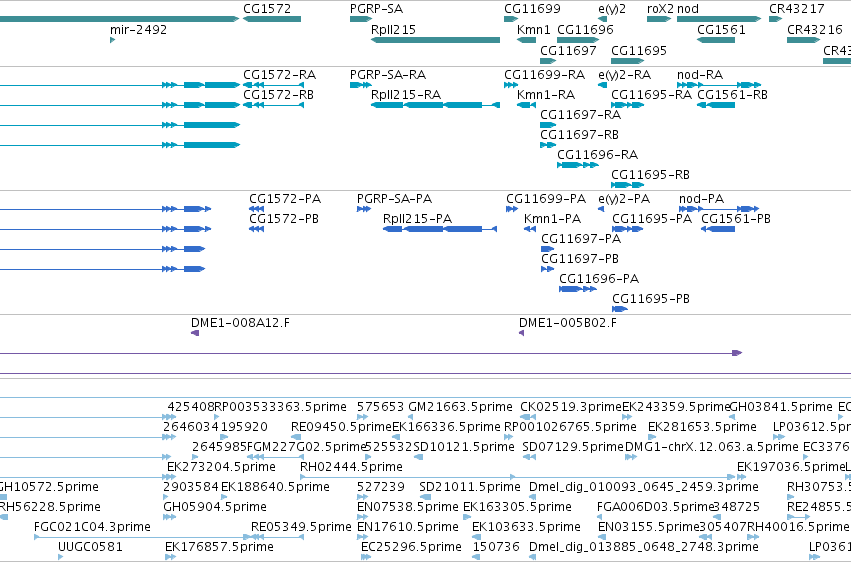
Task: Select EST GM21663.5prime
Action: [x=460, y=407]
